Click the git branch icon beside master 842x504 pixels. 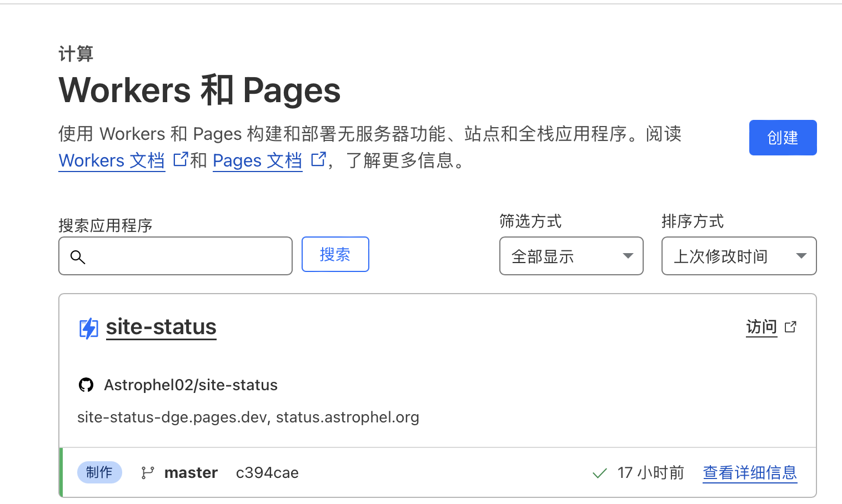pyautogui.click(x=148, y=472)
